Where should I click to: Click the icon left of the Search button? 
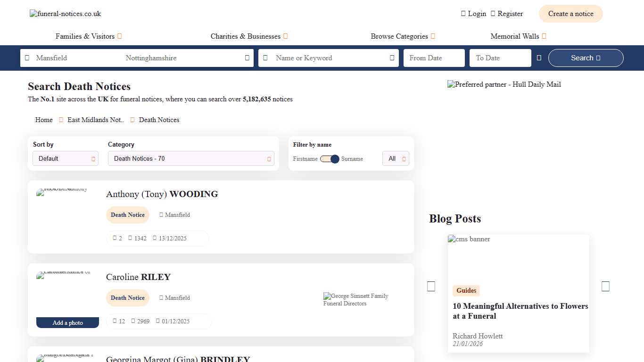[x=539, y=58]
